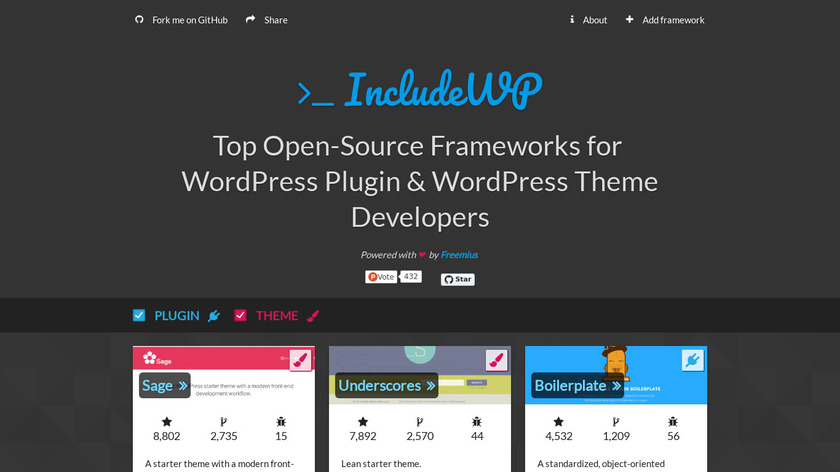Screen dimensions: 840x472
Task: Click the Sage card header screenshot thumbnail
Action: pos(224,375)
